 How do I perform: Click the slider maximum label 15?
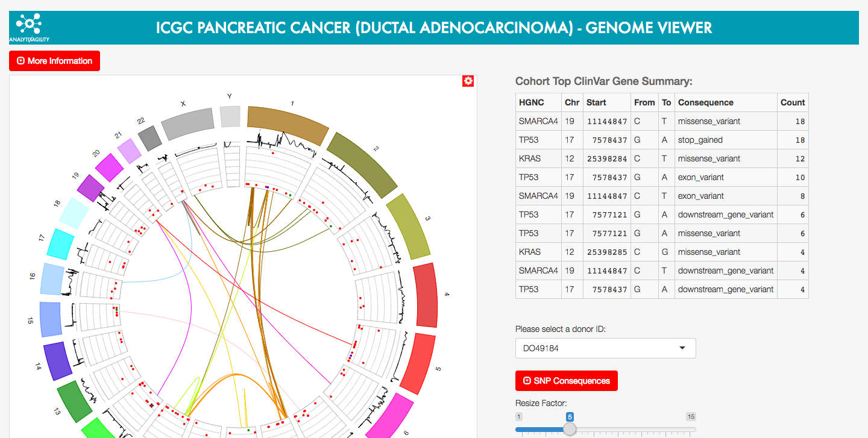click(x=691, y=417)
